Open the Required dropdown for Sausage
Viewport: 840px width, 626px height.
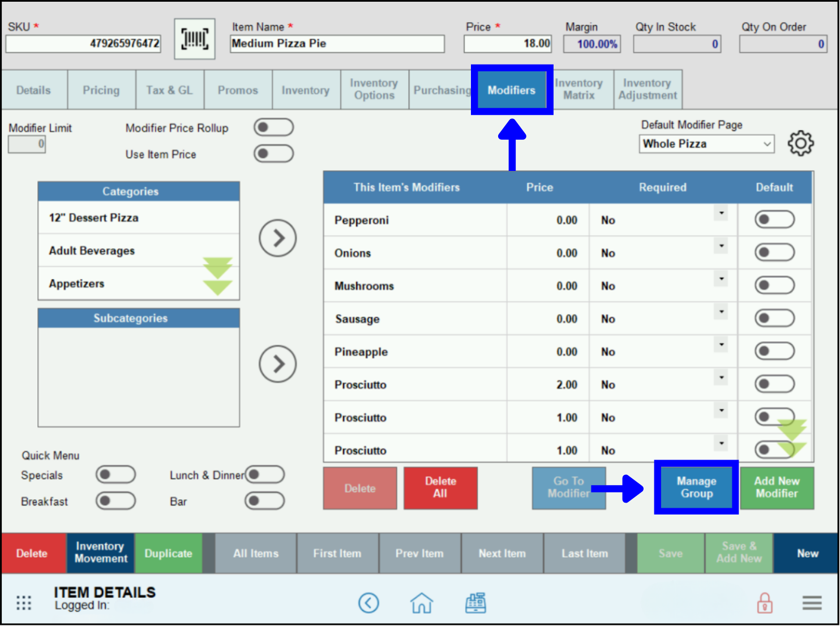click(x=721, y=311)
